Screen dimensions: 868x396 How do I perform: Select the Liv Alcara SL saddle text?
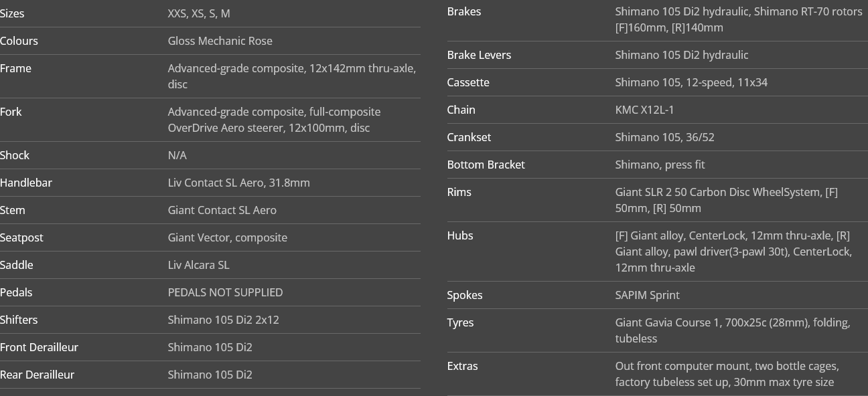pos(199,265)
